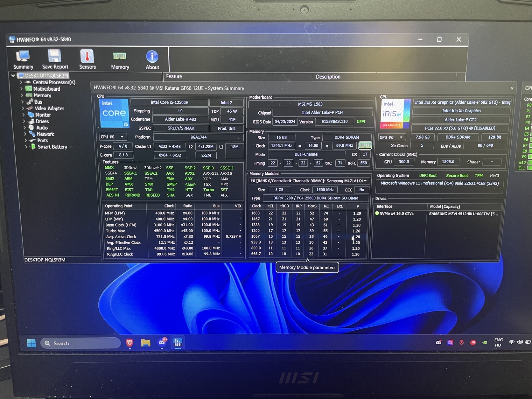Select the Smart Battery tree icon
The height and width of the screenshot is (399, 532).
33,147
